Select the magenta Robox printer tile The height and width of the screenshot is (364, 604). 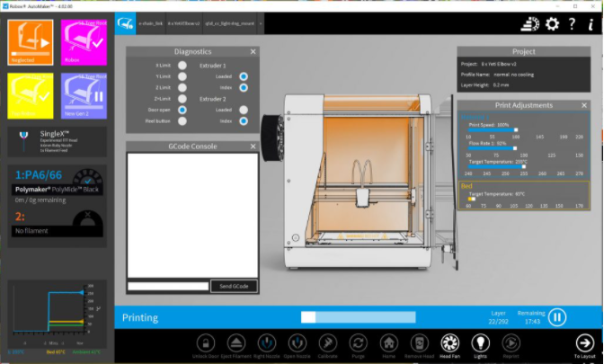point(84,42)
